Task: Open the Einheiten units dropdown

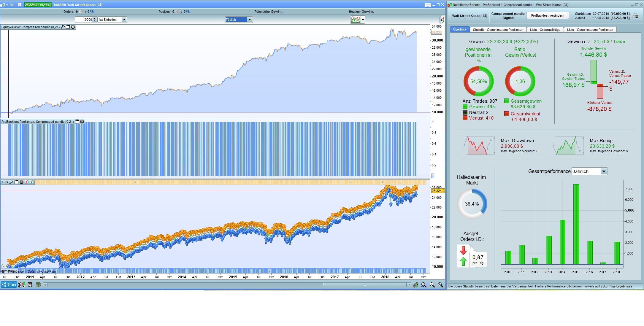Action: (124, 20)
